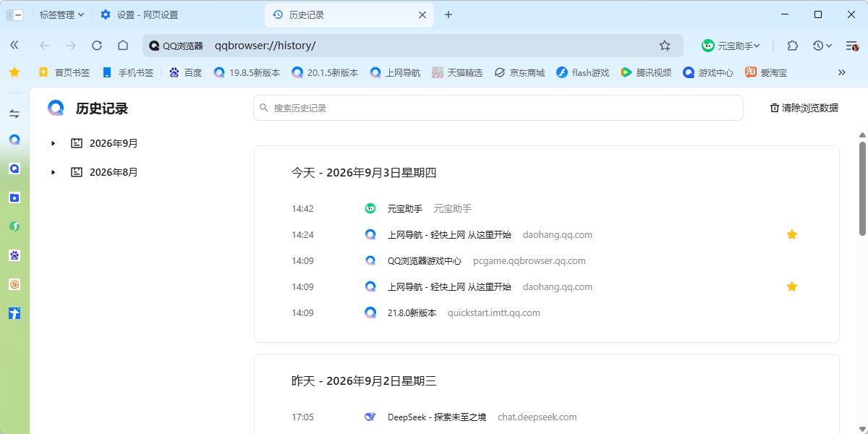The width and height of the screenshot is (868, 434).
Task: Click the yellow favorites star on bookmarks bar
Action: (x=14, y=72)
